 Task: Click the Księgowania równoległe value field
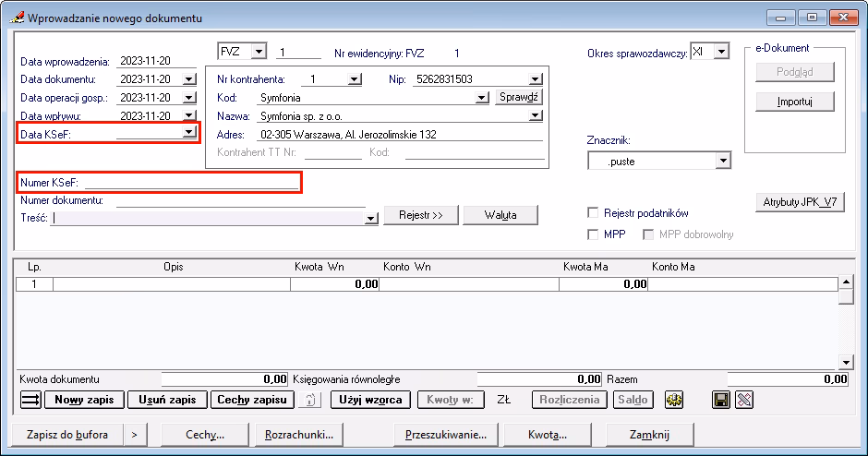click(x=539, y=379)
